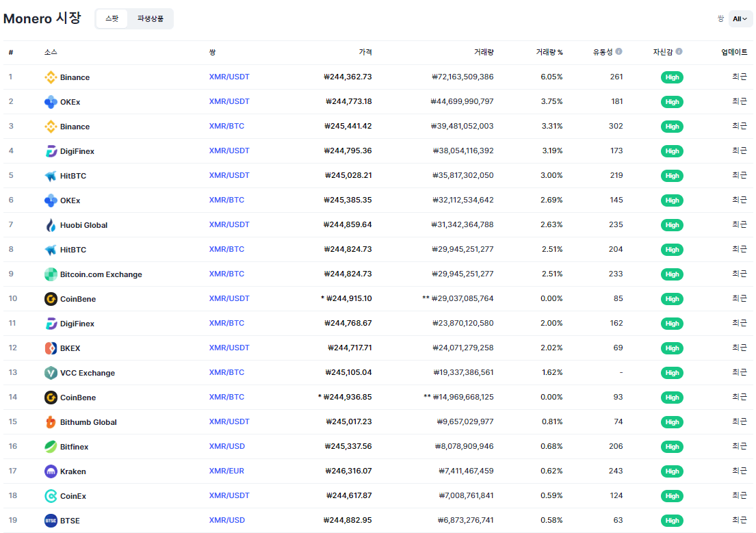Image resolution: width=756 pixels, height=533 pixels.
Task: Open the Bitcoin.com Exchange source link
Action: [x=101, y=274]
